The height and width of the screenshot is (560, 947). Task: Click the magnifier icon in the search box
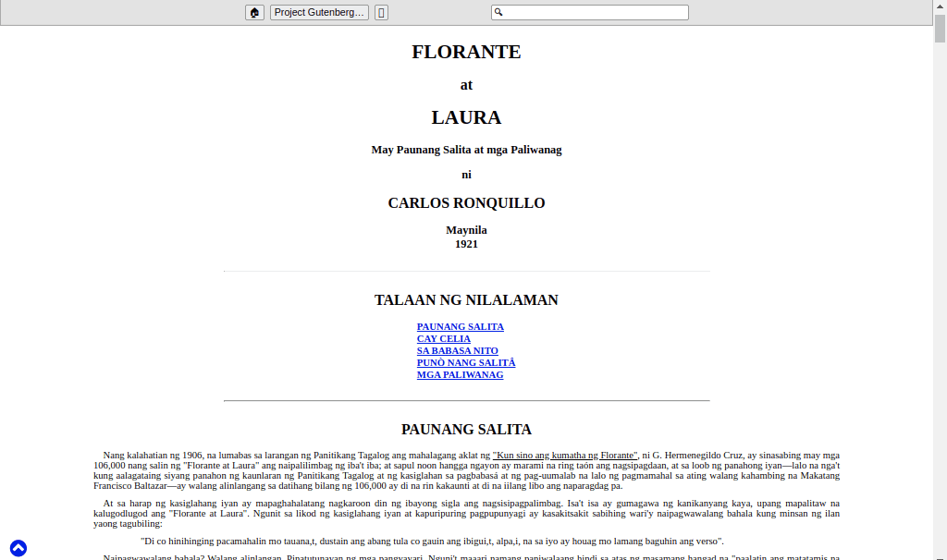click(498, 12)
